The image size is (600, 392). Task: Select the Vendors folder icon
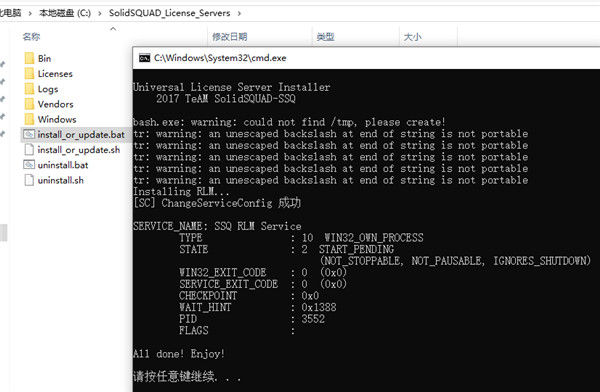(29, 104)
